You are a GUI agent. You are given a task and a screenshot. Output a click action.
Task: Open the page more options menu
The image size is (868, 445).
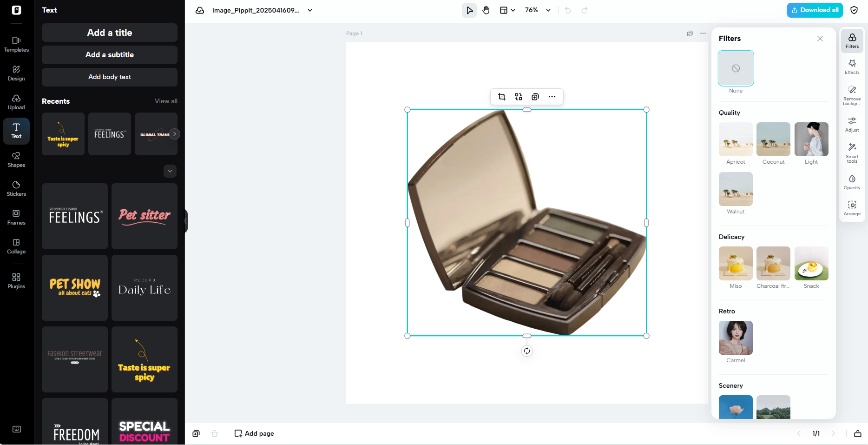pyautogui.click(x=703, y=33)
